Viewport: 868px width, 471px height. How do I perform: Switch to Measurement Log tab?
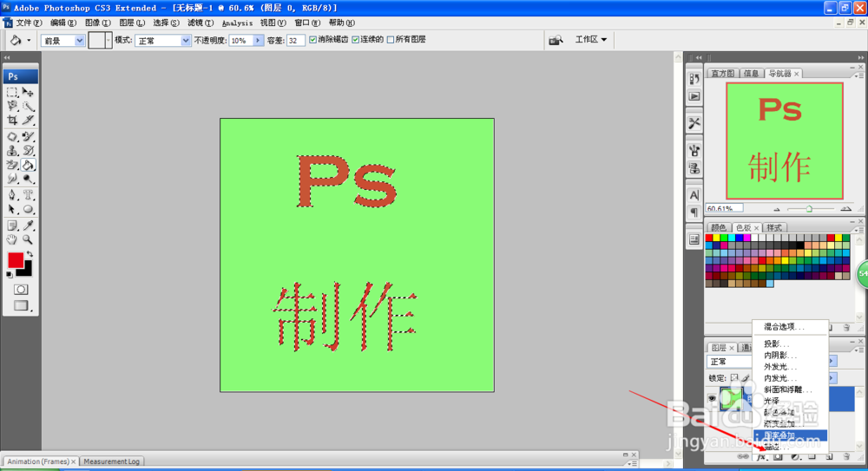(111, 461)
